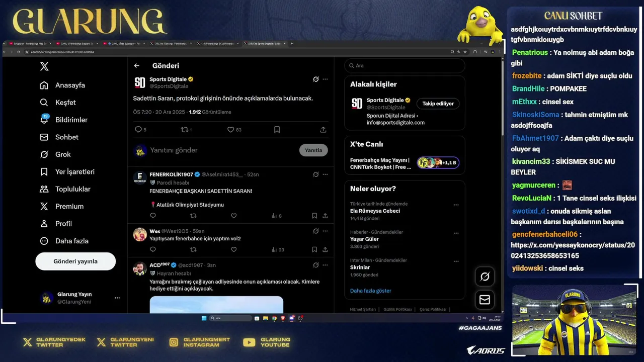This screenshot has height=362, width=644.
Task: Reply to the FENERKOLİK1907 post
Action: pyautogui.click(x=153, y=216)
